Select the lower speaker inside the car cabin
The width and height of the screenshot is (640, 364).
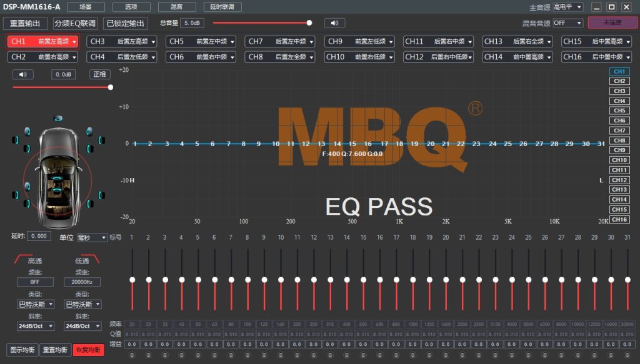(57, 190)
